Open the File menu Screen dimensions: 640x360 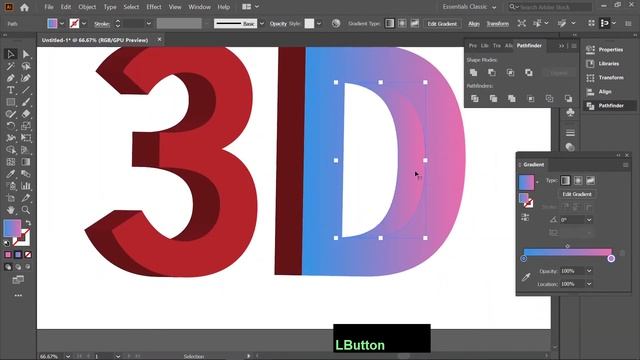pos(49,7)
